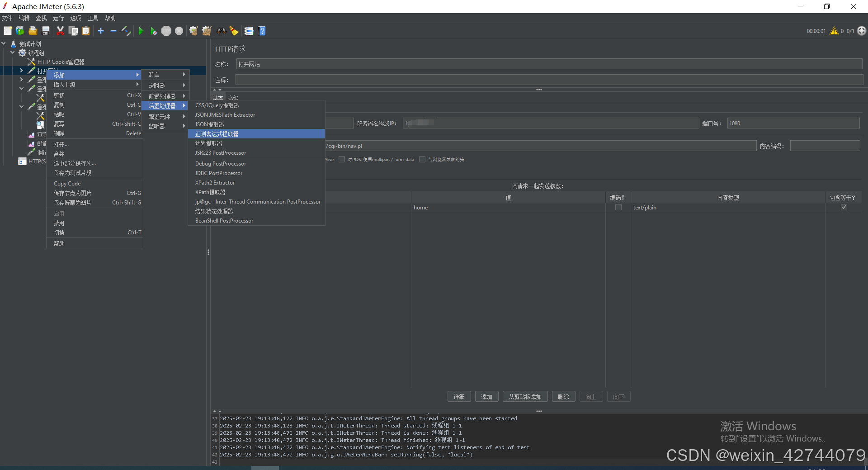Open the 前置处理器 submenu
This screenshot has height=470, width=868.
(165, 96)
